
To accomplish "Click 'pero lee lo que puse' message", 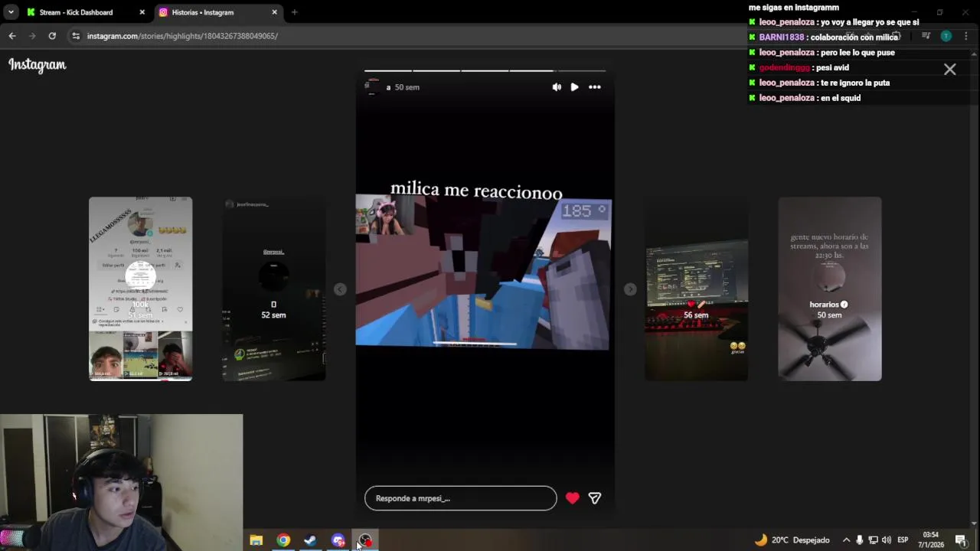I will (857, 53).
